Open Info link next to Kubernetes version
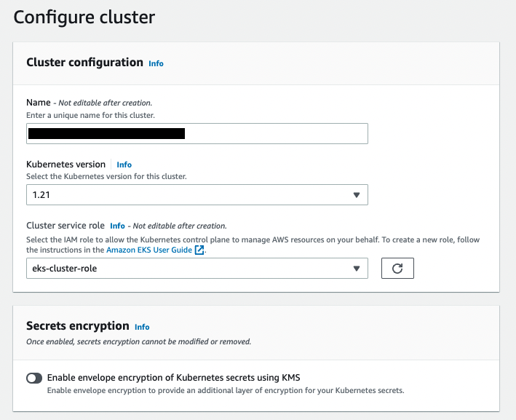The width and height of the screenshot is (516, 420). (x=124, y=165)
